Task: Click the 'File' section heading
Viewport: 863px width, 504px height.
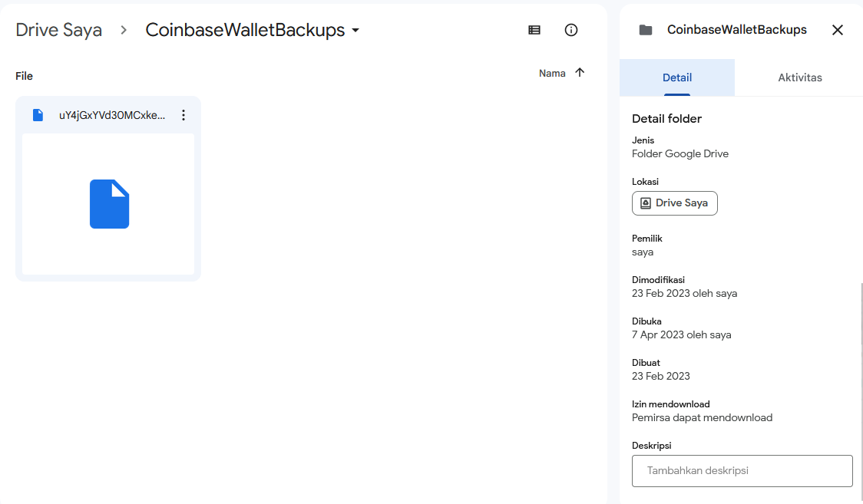Action: [25, 76]
